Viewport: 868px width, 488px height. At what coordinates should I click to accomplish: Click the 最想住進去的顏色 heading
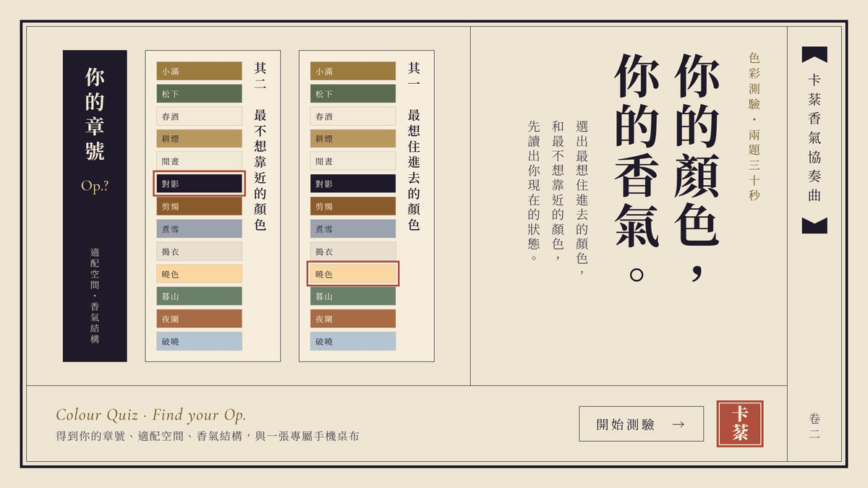(414, 170)
